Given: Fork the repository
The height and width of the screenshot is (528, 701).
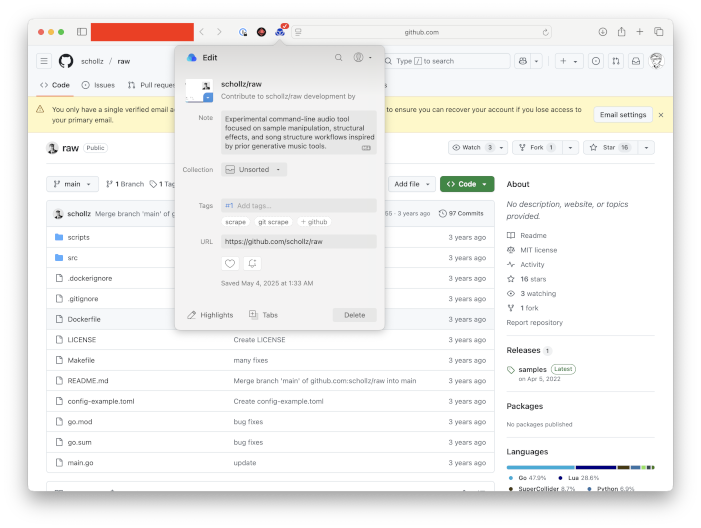Looking at the screenshot, I should tap(538, 148).
